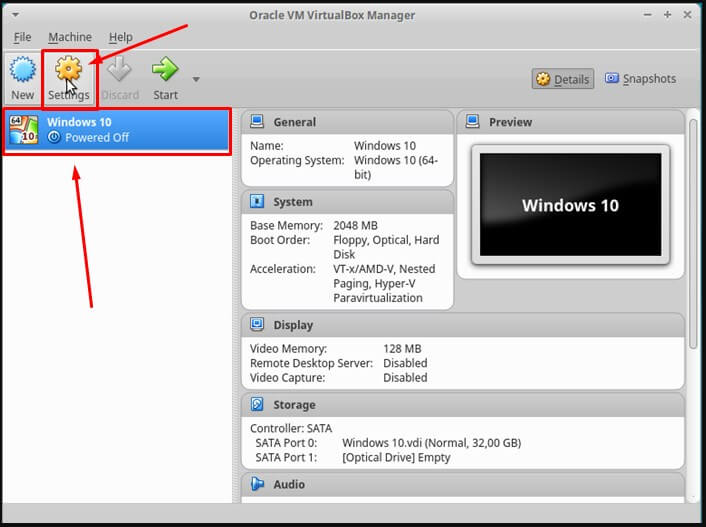Open the Display section header
The height and width of the screenshot is (527, 706).
(463, 325)
